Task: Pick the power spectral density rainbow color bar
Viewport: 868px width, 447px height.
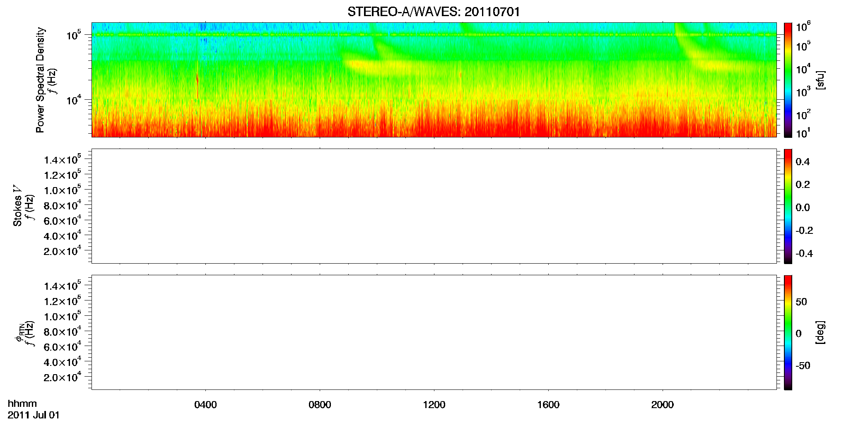Action: (788, 80)
